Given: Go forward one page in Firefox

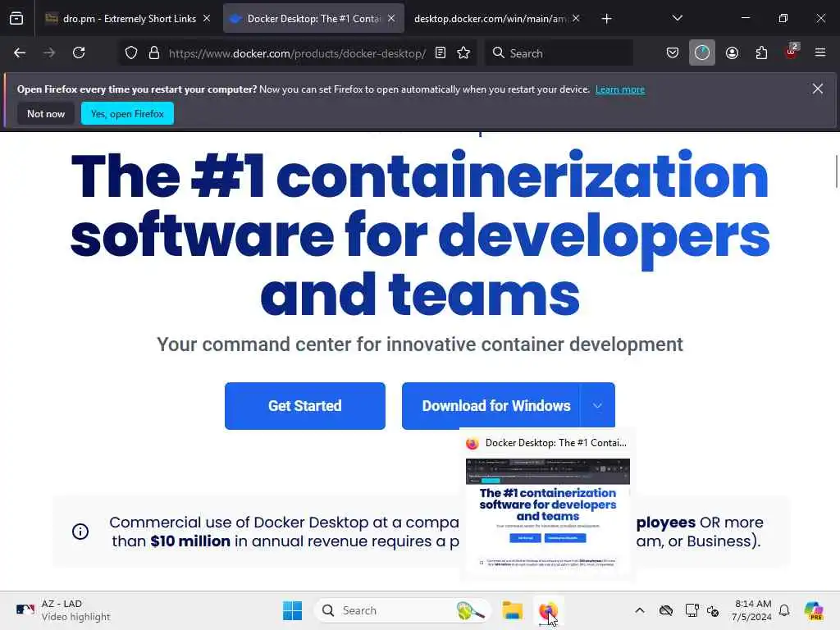Looking at the screenshot, I should pos(49,53).
